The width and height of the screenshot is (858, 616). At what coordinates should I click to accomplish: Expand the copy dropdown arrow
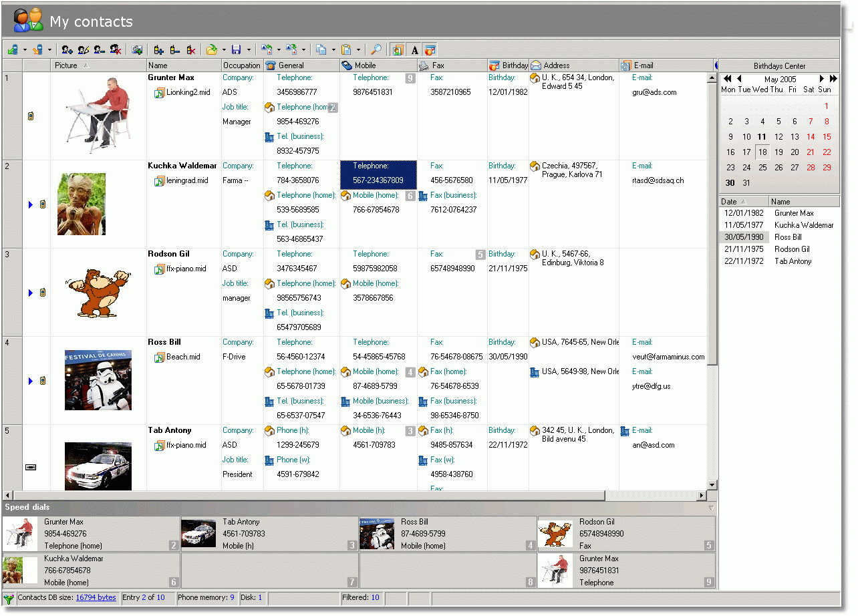click(x=333, y=50)
